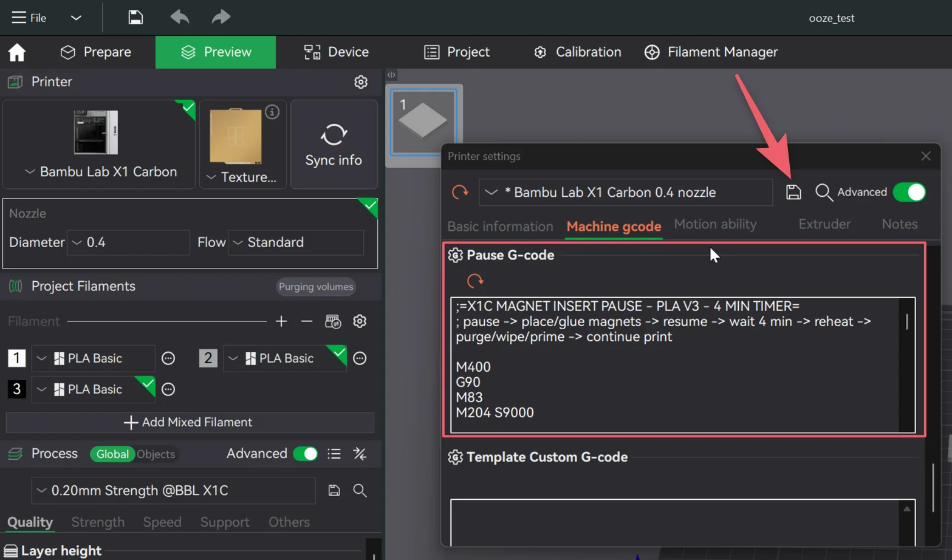Open the nozzle Diameter dropdown
The image size is (952, 560).
point(128,242)
